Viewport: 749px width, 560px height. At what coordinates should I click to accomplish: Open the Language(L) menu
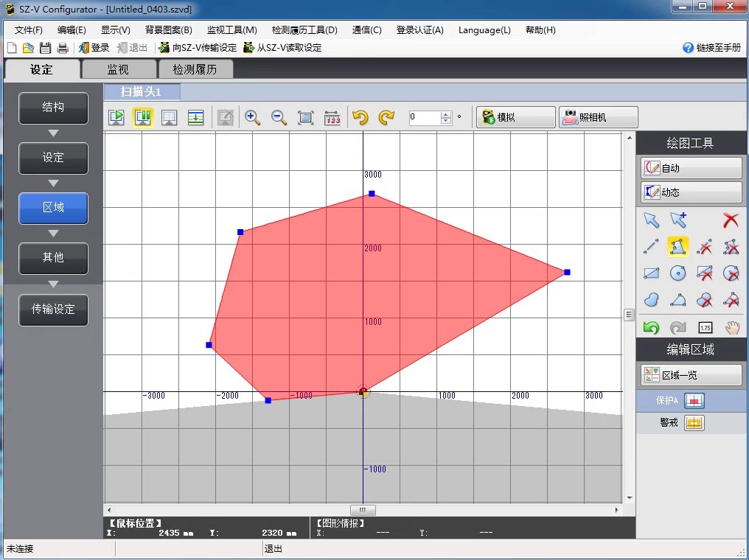(484, 30)
